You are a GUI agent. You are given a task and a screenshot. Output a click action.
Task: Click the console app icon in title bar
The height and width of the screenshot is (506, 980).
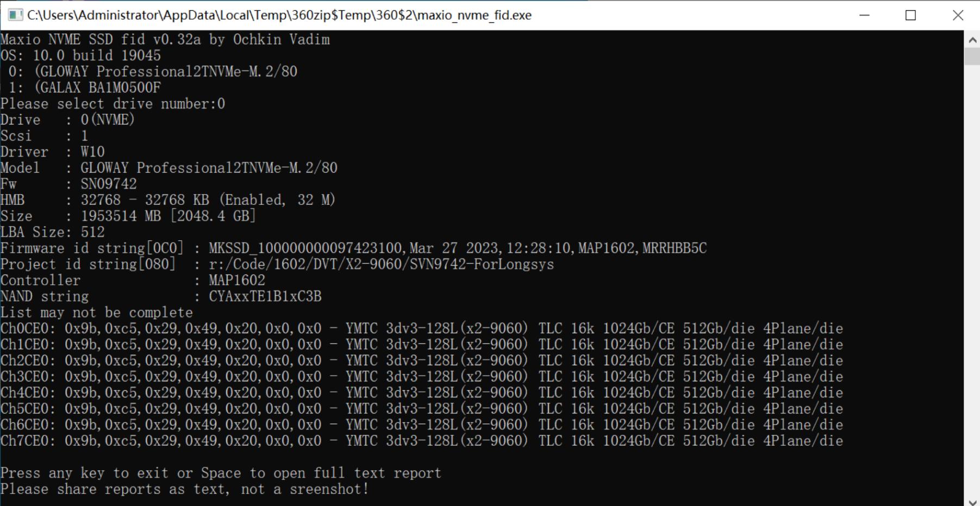coord(15,15)
